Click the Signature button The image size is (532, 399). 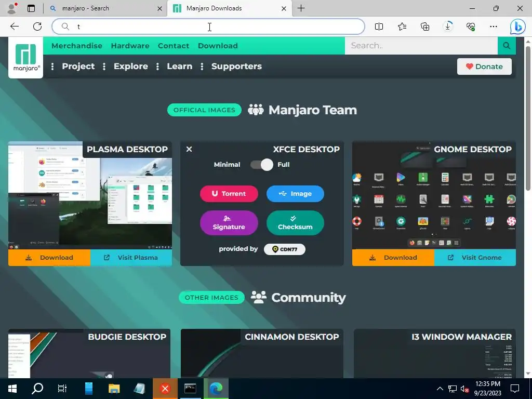coord(229,223)
